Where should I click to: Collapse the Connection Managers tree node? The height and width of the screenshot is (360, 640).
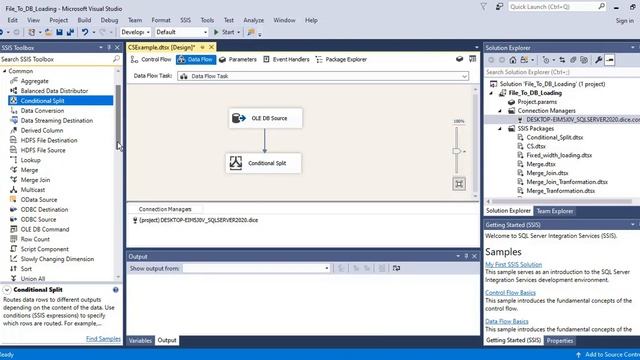(500, 111)
